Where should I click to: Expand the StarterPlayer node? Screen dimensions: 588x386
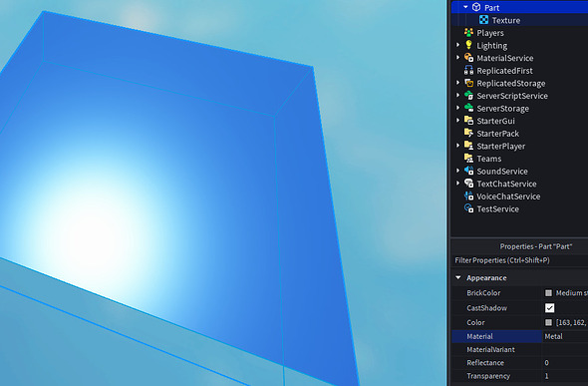[457, 146]
